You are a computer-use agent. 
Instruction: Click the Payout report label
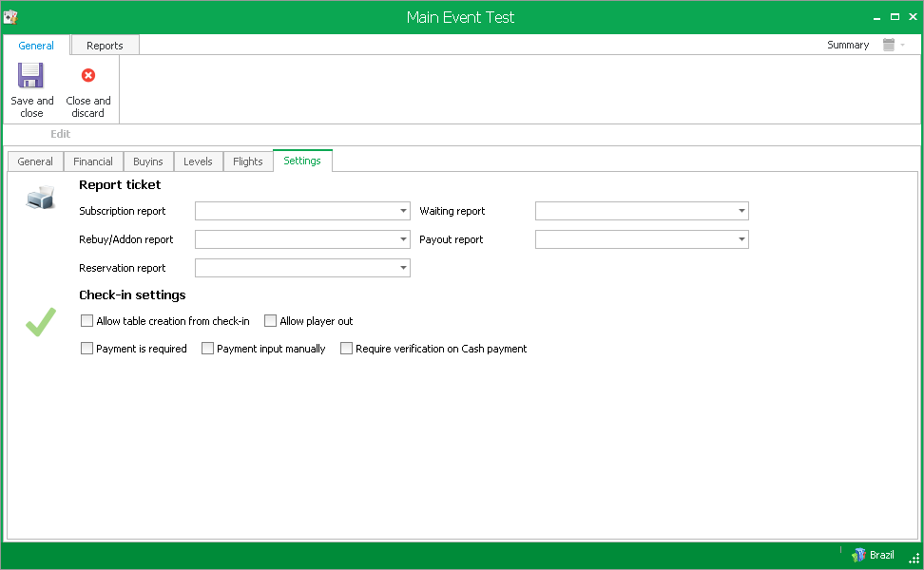[452, 239]
